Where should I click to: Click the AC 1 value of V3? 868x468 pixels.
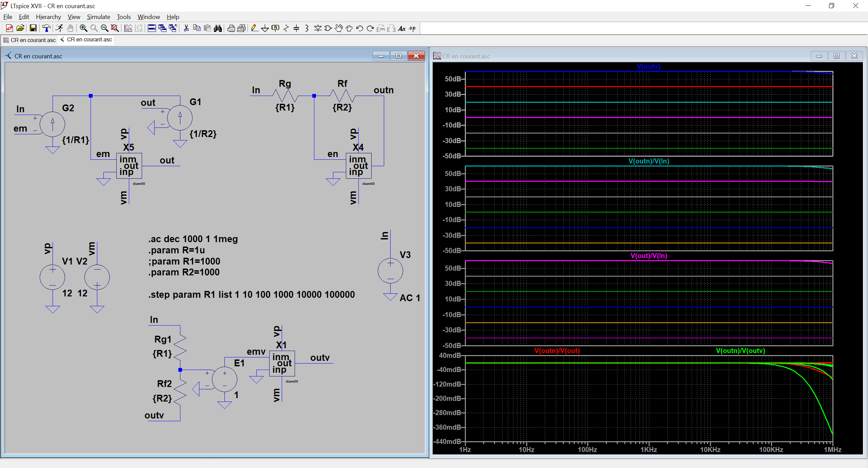click(410, 298)
